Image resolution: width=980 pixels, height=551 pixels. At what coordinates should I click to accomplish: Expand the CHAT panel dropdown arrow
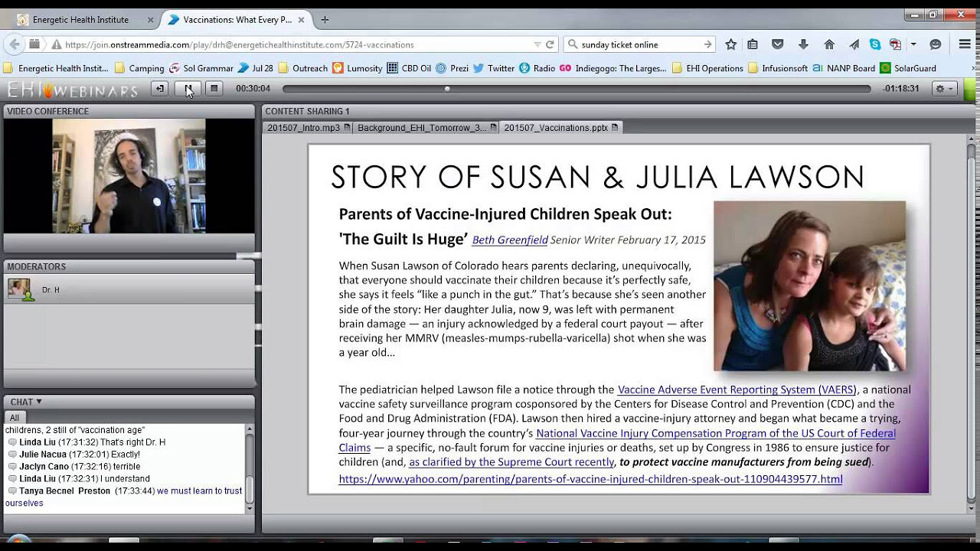(39, 402)
